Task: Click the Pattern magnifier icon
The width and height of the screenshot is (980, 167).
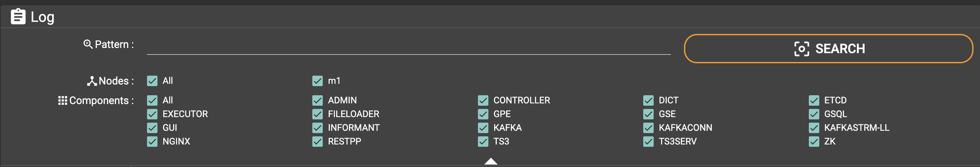Action: pyautogui.click(x=88, y=44)
